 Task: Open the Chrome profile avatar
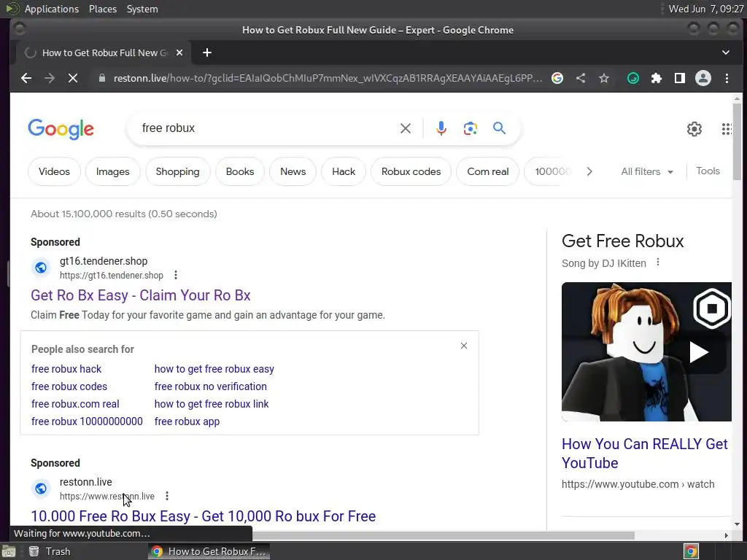pos(703,78)
